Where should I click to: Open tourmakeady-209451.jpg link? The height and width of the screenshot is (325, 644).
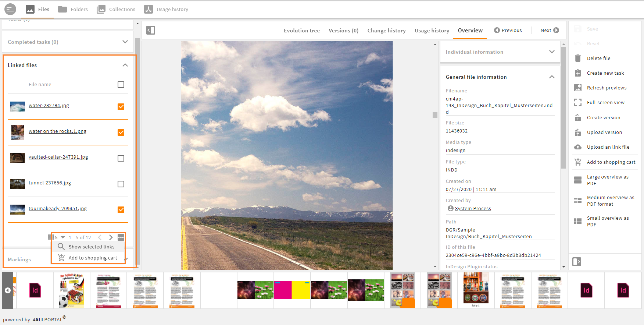pos(58,208)
